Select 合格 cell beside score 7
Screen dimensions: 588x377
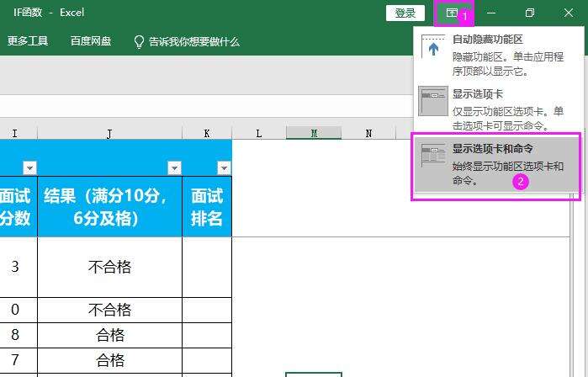(109, 360)
